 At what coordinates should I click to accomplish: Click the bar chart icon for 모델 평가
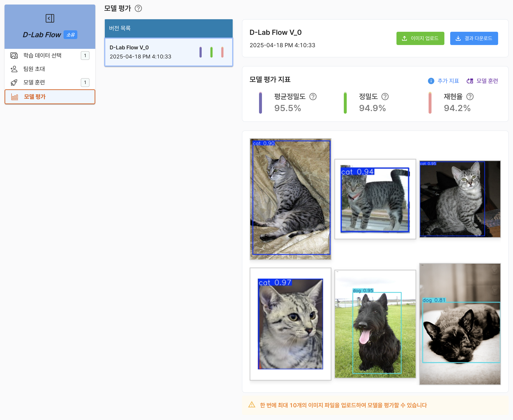15,97
